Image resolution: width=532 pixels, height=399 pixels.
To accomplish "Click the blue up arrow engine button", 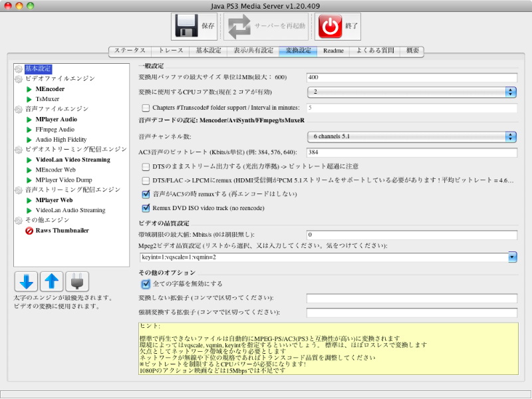I will [51, 281].
